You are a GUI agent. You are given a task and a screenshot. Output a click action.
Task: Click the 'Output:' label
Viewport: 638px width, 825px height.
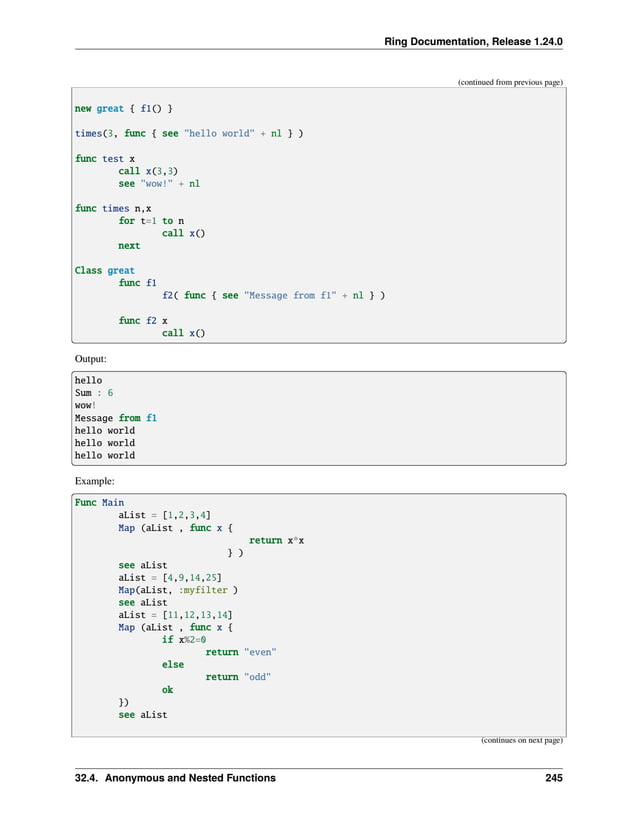90,359
